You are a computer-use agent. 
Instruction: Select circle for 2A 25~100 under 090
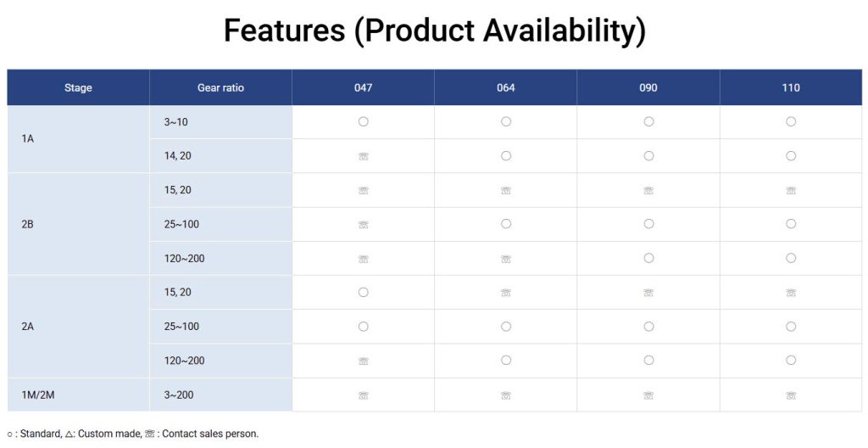648,327
